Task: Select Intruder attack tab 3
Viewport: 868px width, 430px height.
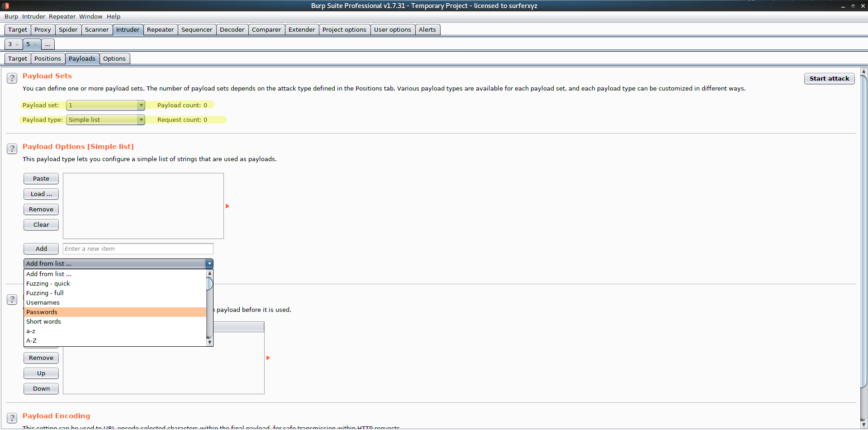Action: point(10,44)
